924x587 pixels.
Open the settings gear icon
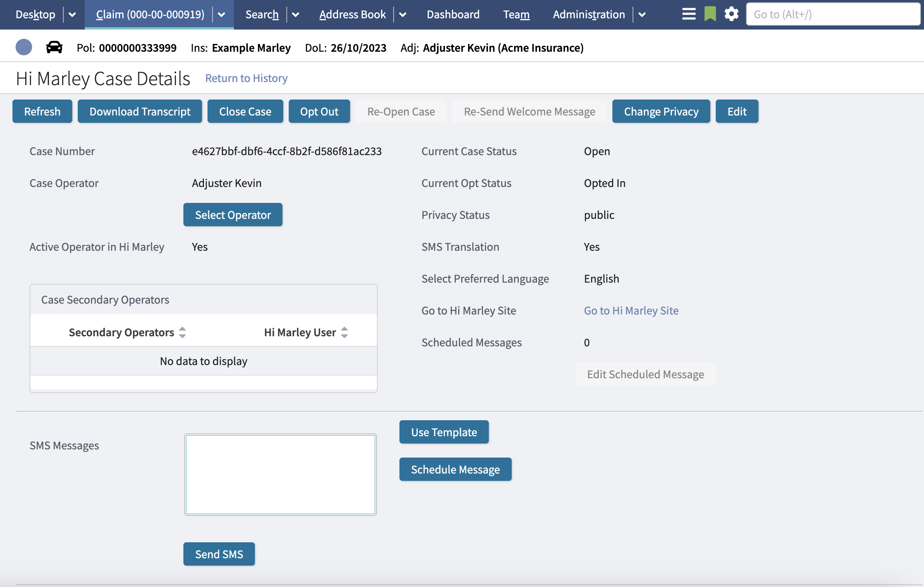click(x=731, y=14)
